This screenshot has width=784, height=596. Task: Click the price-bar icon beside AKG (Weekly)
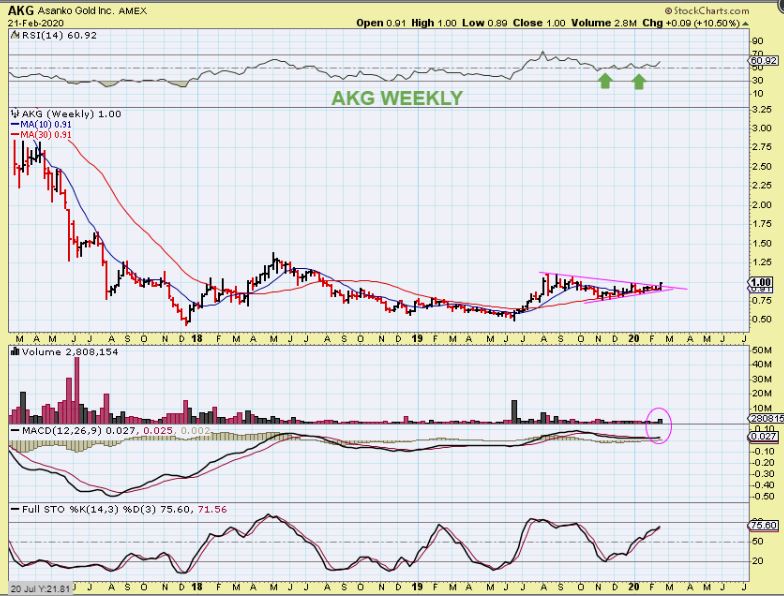click(15, 114)
